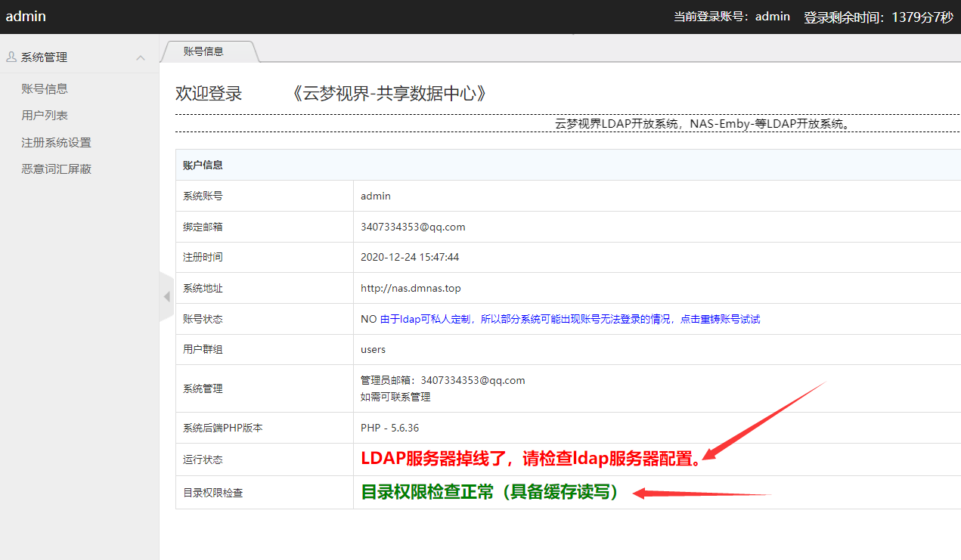This screenshot has height=560, width=961.
Task: Click the 账户信息 table header
Action: (203, 165)
